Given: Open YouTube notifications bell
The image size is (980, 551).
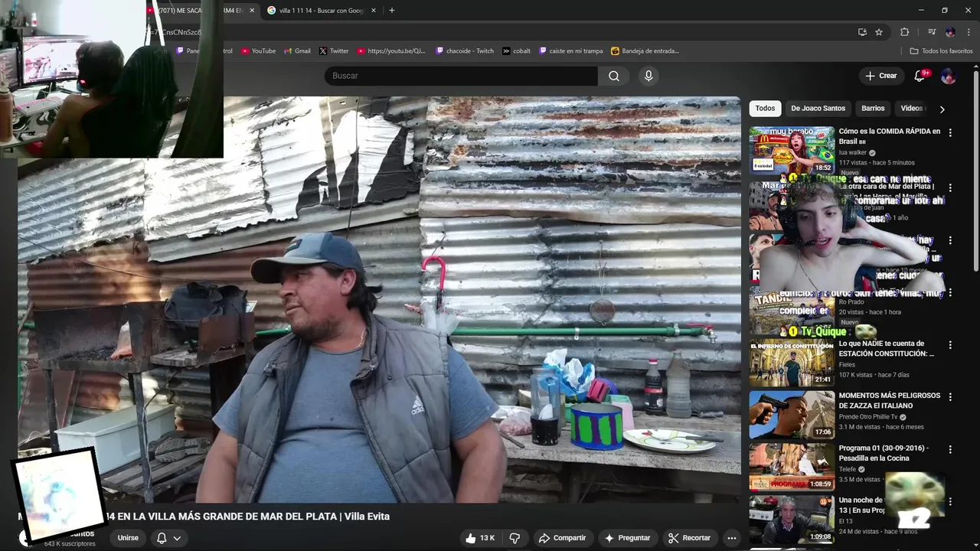Looking at the screenshot, I should pyautogui.click(x=920, y=76).
